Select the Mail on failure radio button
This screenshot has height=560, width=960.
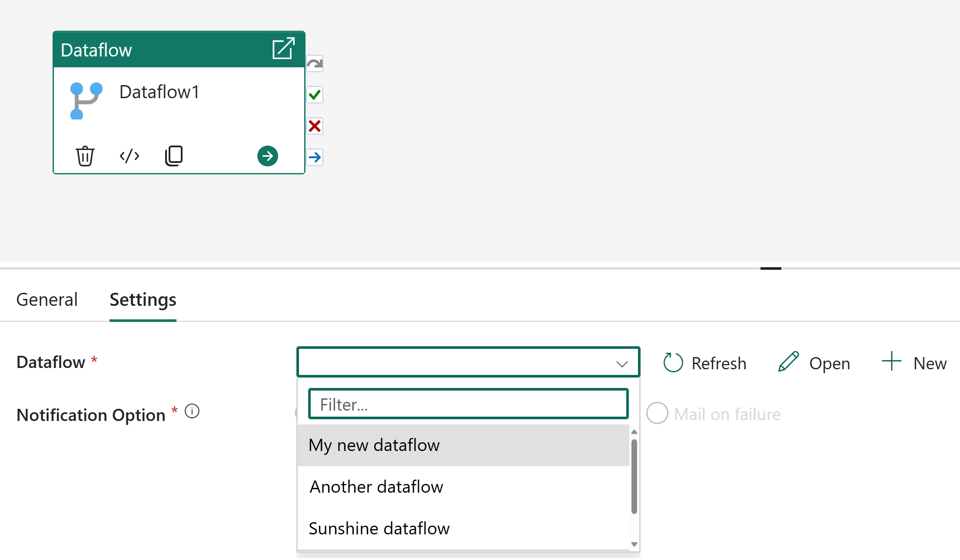tap(657, 414)
